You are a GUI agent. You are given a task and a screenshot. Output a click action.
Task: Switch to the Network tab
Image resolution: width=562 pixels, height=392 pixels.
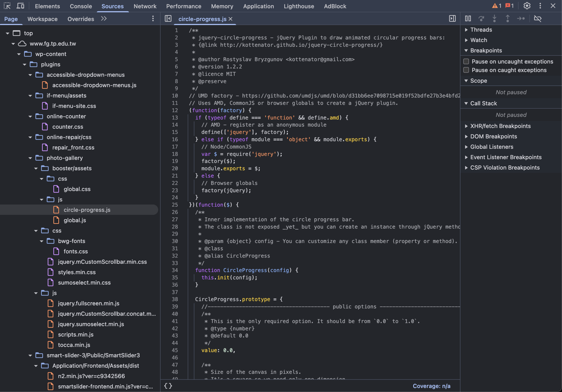pos(145,6)
